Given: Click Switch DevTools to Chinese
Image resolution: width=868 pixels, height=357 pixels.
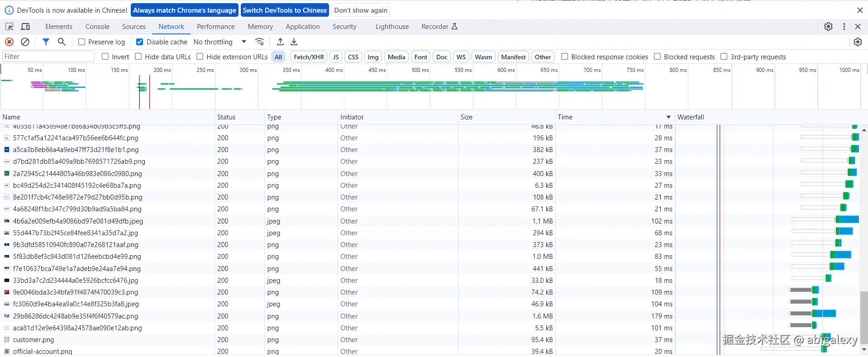Looking at the screenshot, I should coord(285,10).
